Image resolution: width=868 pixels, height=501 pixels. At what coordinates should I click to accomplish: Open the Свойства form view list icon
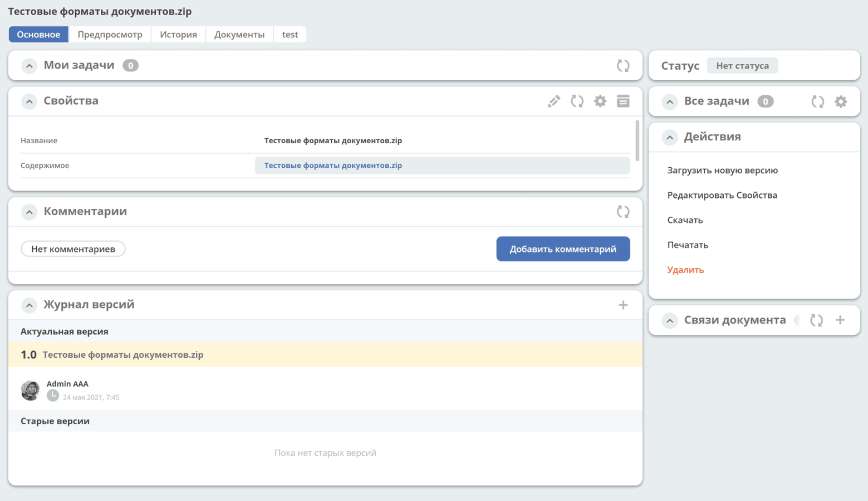pos(623,101)
